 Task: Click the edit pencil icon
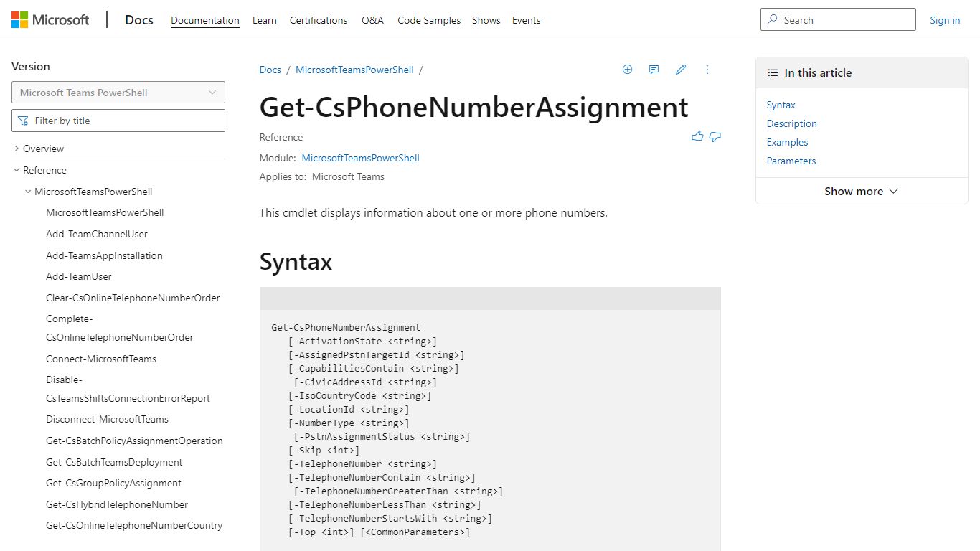coord(681,70)
